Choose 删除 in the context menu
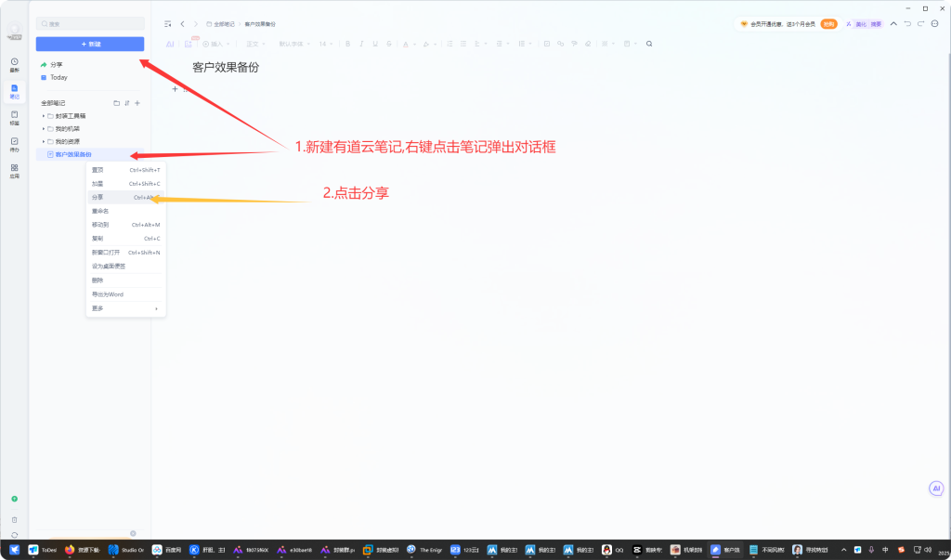Screen dimensions: 951x560 [x=126, y=280]
